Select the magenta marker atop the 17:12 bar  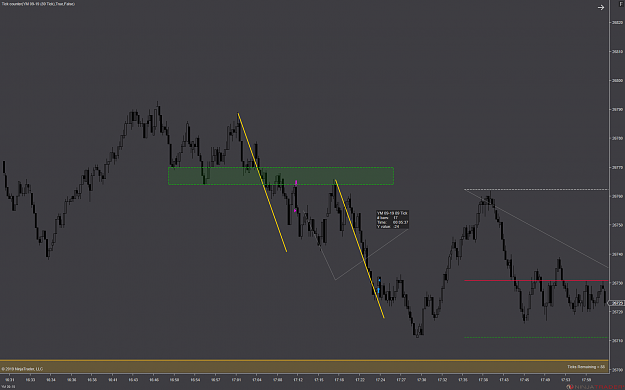296,182
